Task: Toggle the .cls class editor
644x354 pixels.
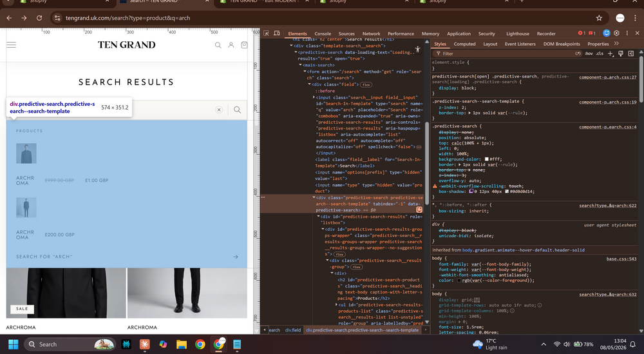Action: [x=600, y=54]
